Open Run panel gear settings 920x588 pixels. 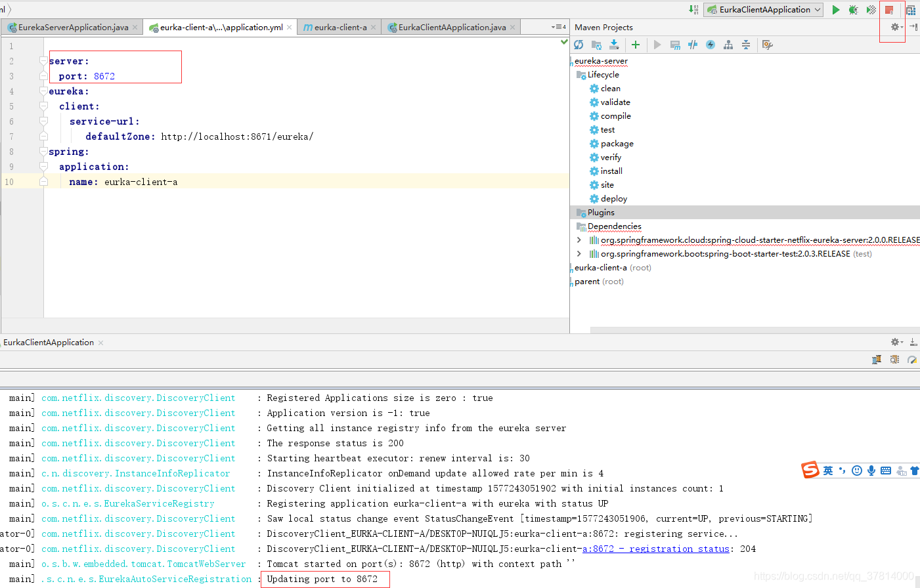896,342
